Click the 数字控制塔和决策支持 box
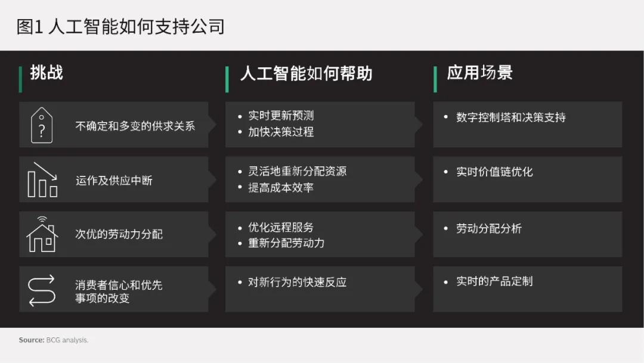 coord(527,124)
